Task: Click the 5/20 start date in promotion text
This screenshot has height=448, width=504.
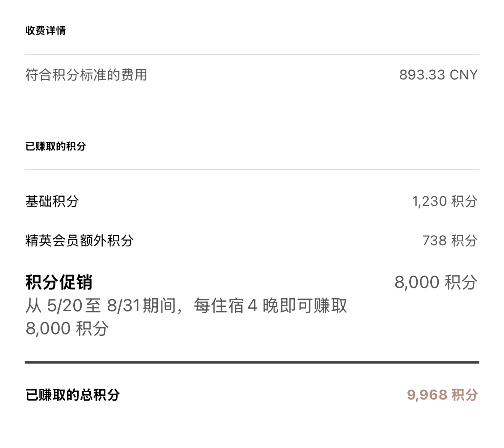Action: pos(65,306)
